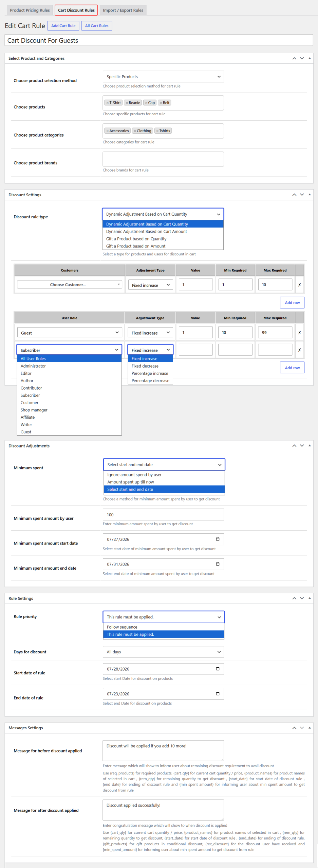Remove T-Shirt from chosen products
Viewport: 318px width, 868px height.
108,103
